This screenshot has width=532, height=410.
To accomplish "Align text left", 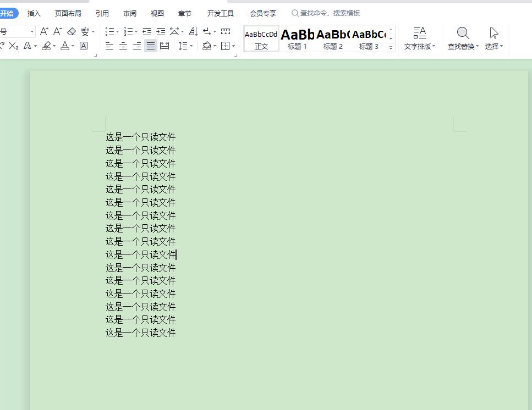I will click(109, 46).
